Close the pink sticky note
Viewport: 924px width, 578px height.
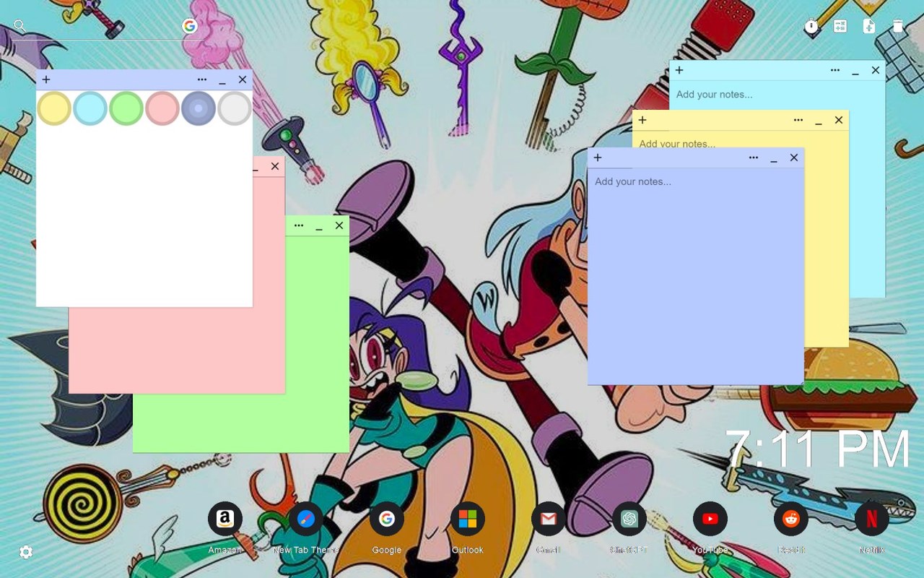(275, 166)
